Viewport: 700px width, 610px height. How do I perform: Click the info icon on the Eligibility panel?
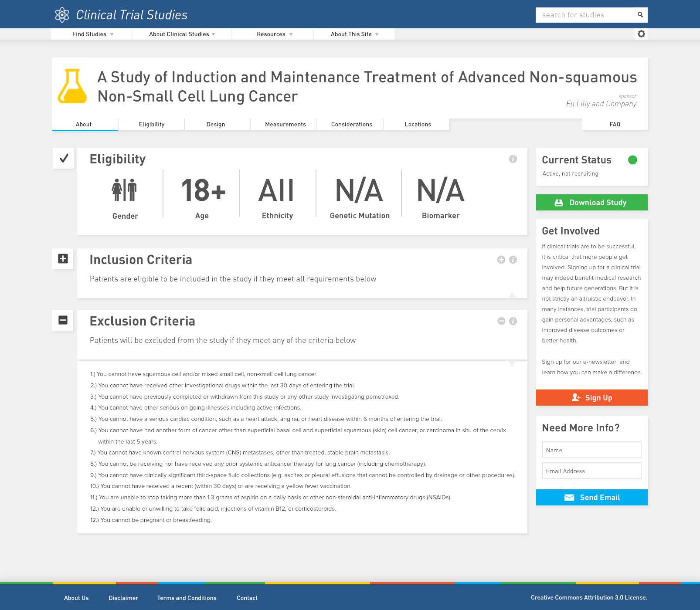tap(513, 159)
